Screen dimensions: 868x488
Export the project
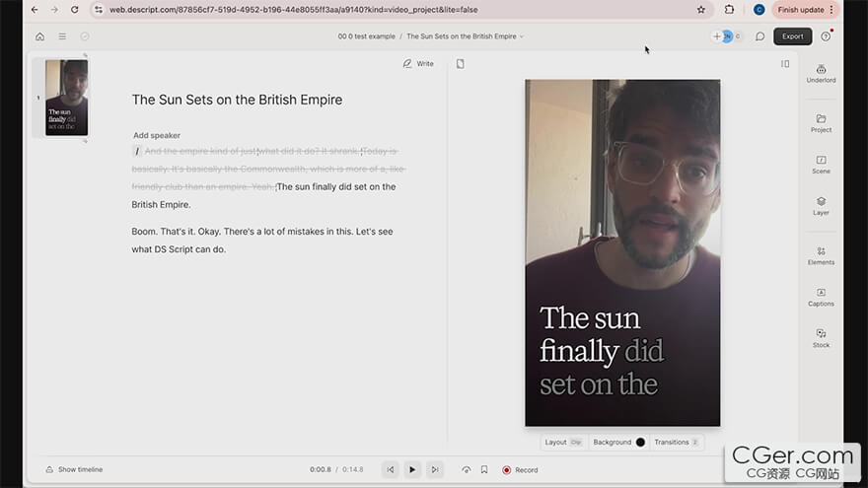tap(793, 36)
